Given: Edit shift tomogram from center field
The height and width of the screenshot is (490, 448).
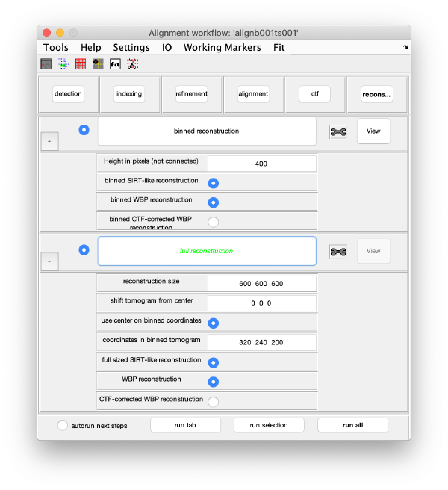Looking at the screenshot, I should pos(261,303).
